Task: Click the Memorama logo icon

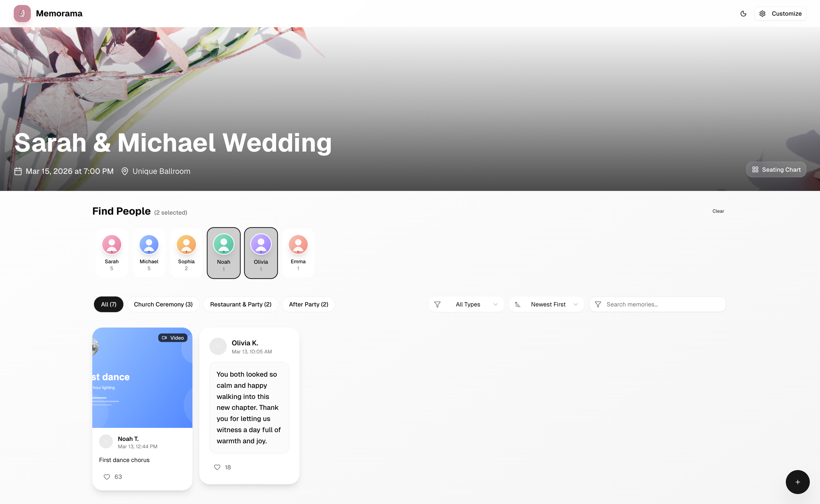Action: click(x=22, y=14)
